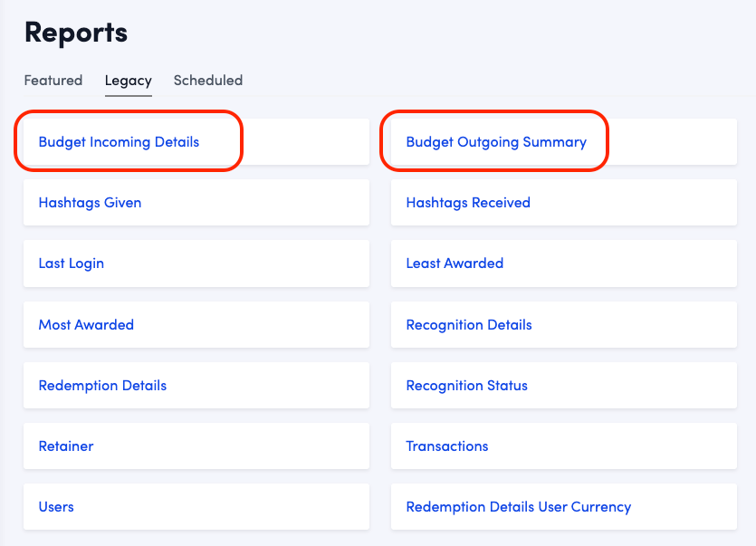Open the Transactions report
The image size is (756, 546).
point(447,446)
